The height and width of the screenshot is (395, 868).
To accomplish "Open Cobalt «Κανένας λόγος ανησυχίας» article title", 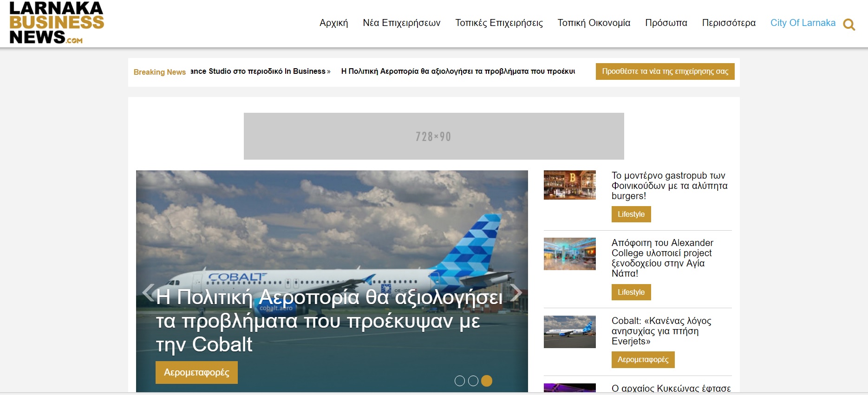I will pos(661,331).
